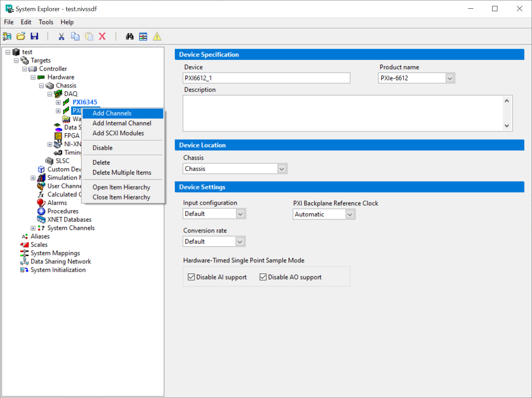Click the yellow warning triangle icon
The width and height of the screenshot is (532, 398).
[x=157, y=36]
